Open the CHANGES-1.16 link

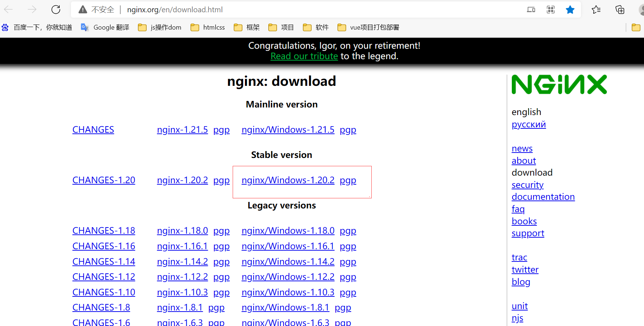click(x=104, y=246)
